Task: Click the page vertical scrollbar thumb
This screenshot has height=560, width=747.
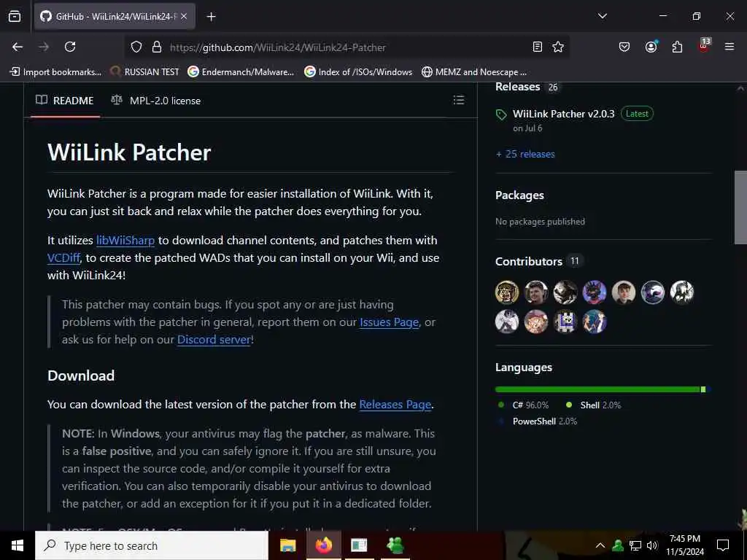Action: (x=740, y=207)
